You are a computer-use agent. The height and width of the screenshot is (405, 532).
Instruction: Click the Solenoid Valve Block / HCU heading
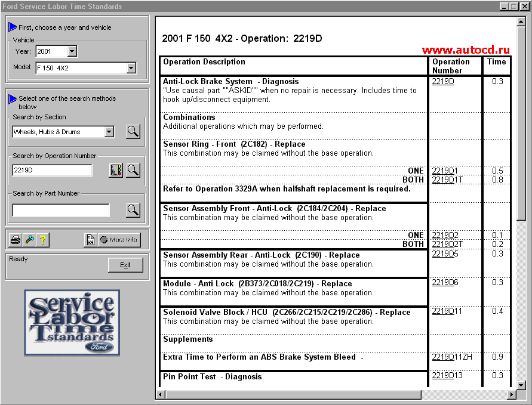[287, 312]
